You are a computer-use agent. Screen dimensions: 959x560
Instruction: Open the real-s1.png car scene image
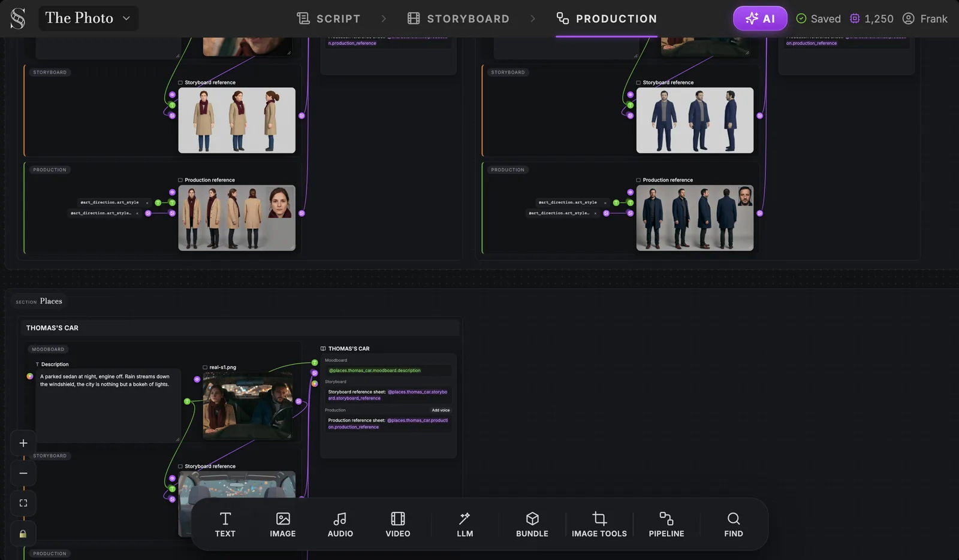point(248,406)
